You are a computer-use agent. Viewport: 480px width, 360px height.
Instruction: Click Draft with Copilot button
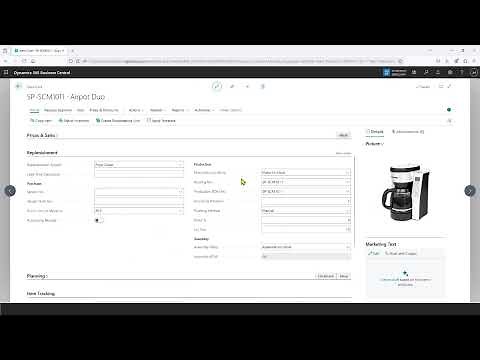click(x=401, y=253)
